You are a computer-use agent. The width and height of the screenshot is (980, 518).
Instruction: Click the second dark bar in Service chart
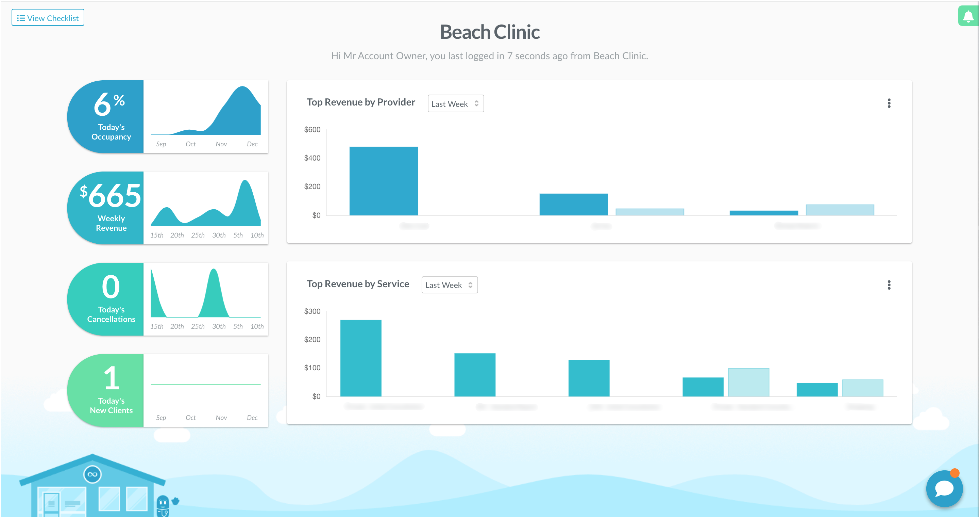[x=475, y=375]
